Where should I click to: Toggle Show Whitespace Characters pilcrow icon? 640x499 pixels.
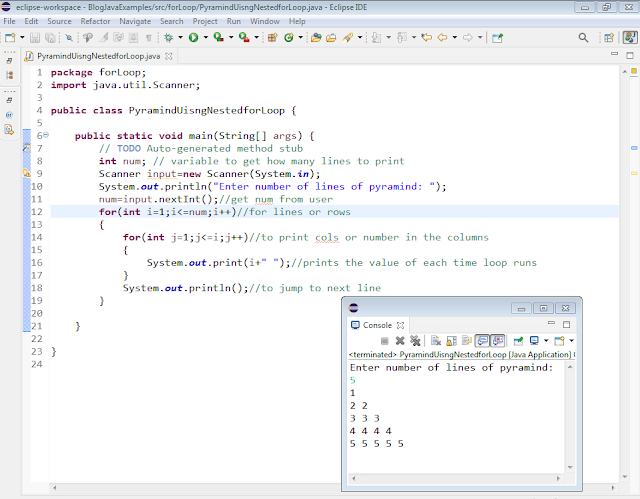[149, 38]
